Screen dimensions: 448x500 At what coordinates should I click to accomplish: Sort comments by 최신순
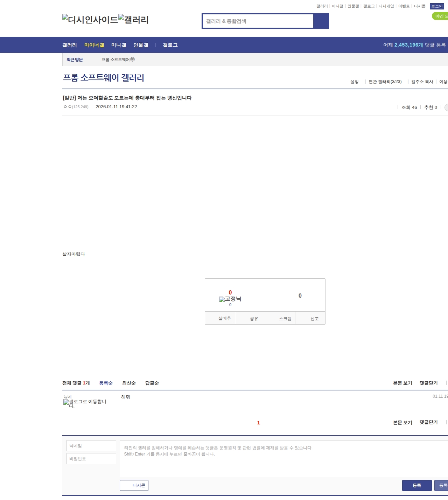point(129,383)
